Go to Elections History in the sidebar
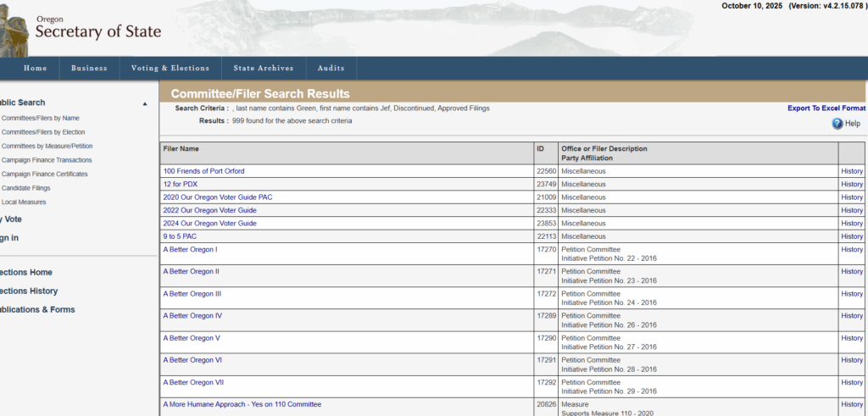 29,291
